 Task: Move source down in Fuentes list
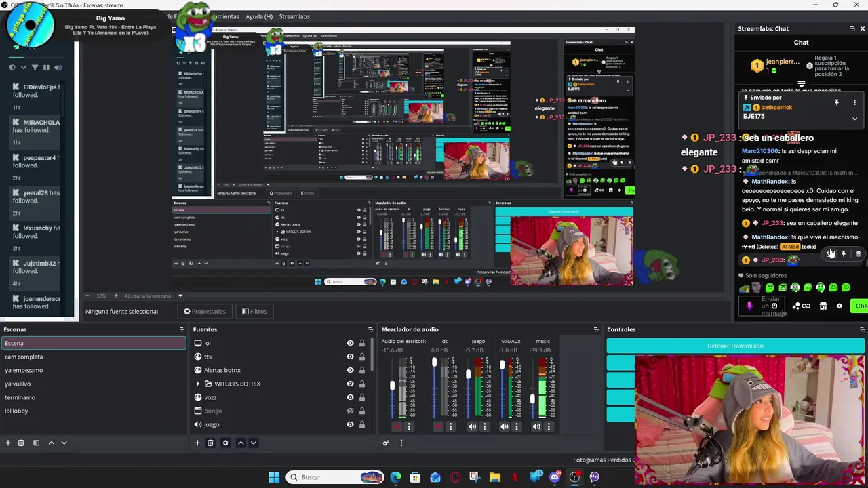[x=253, y=443]
